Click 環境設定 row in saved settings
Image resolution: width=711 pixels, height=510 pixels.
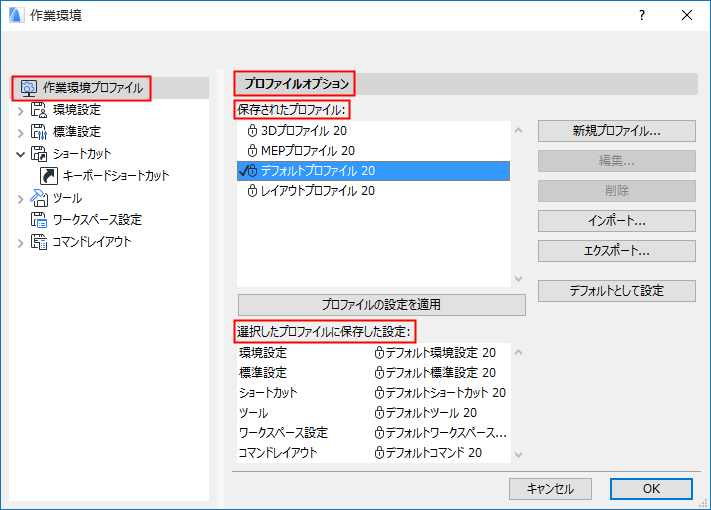pos(373,353)
